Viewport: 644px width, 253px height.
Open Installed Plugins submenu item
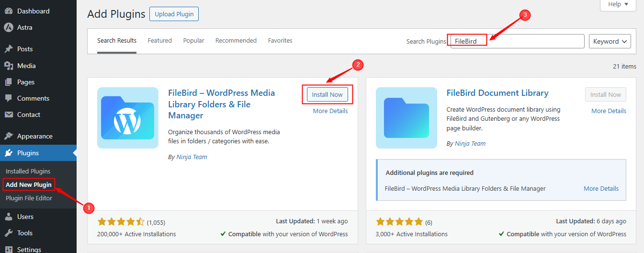[x=28, y=171]
